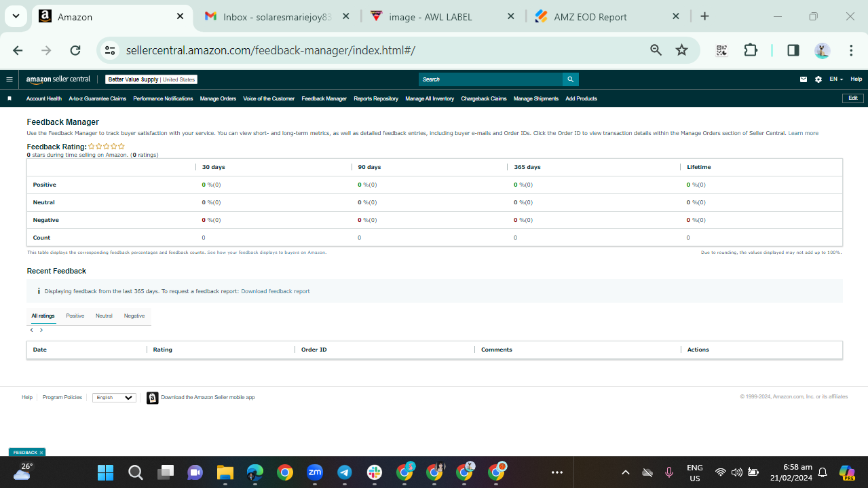The width and height of the screenshot is (868, 488).
Task: Close the Amazon browser tab
Action: coord(180,16)
